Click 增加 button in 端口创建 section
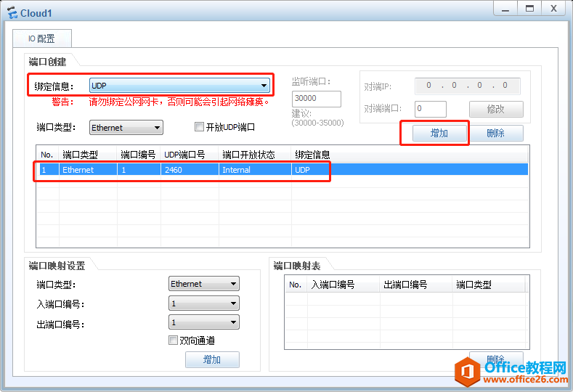The image size is (573, 392). (439, 133)
